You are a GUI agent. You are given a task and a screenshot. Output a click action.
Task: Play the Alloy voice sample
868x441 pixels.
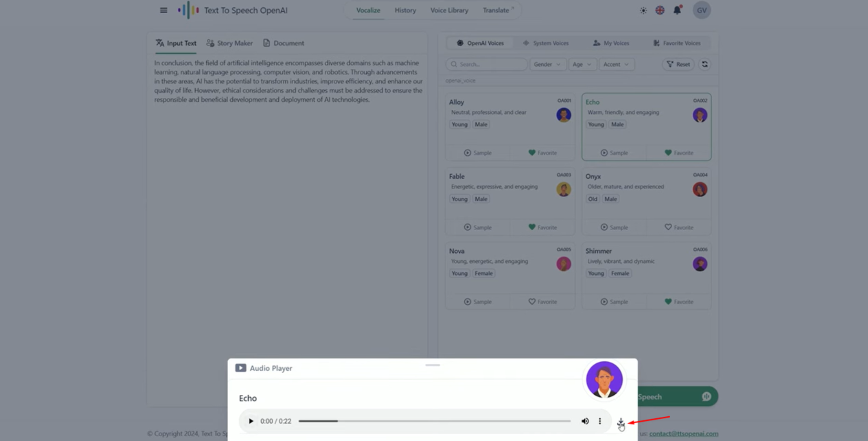pyautogui.click(x=477, y=153)
